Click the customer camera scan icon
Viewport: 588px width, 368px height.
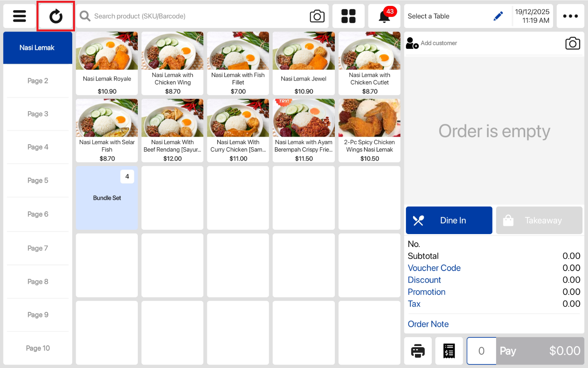coord(572,43)
